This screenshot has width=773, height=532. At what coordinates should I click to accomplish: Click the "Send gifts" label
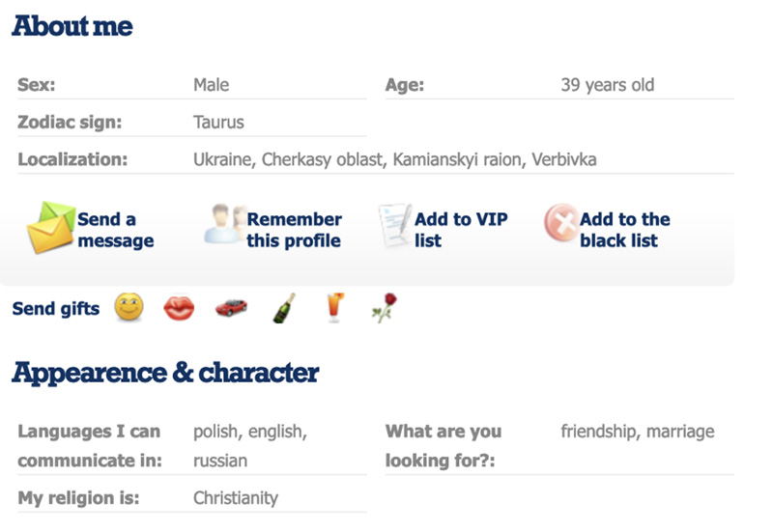click(x=56, y=309)
